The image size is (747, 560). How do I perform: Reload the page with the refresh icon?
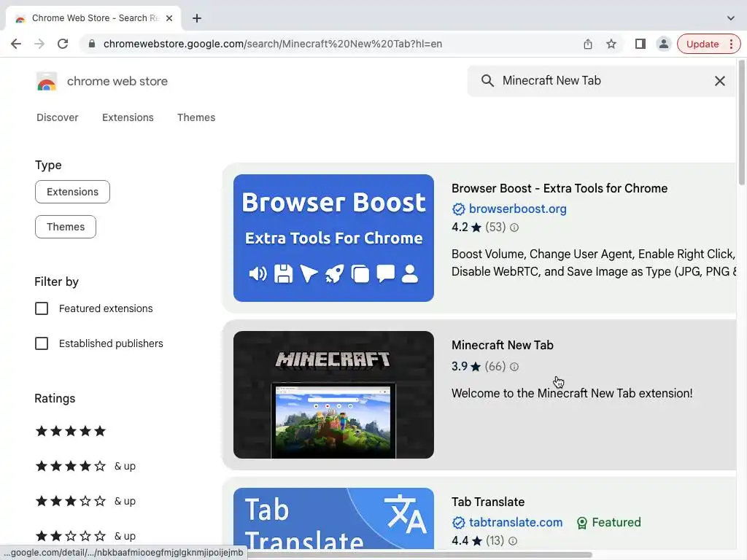pyautogui.click(x=63, y=44)
